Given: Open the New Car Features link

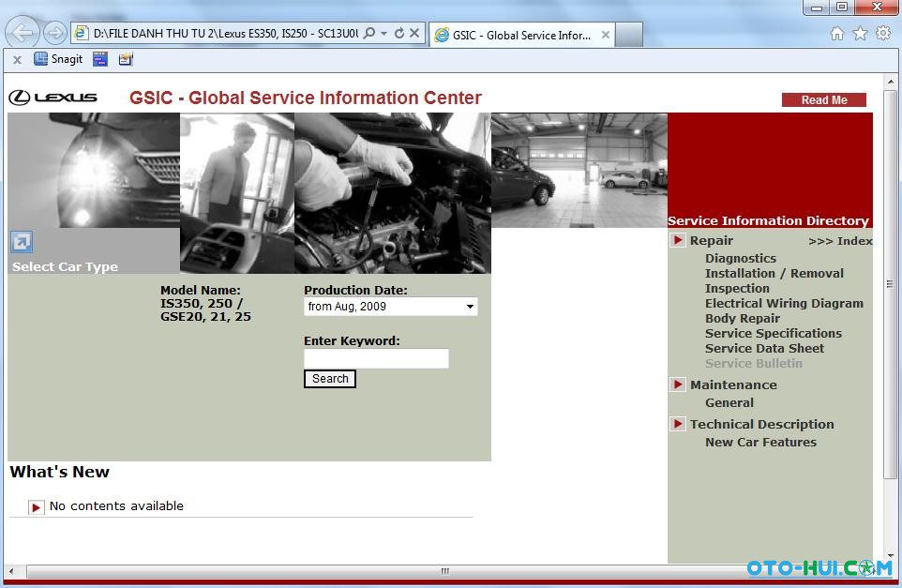Looking at the screenshot, I should pos(760,442).
